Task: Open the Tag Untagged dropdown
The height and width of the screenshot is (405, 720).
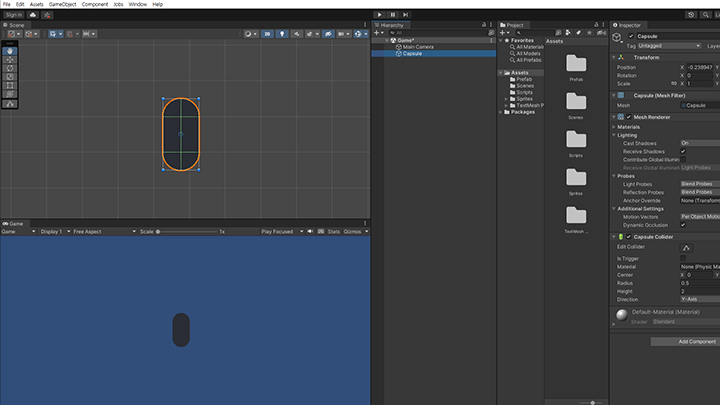Action: click(668, 46)
